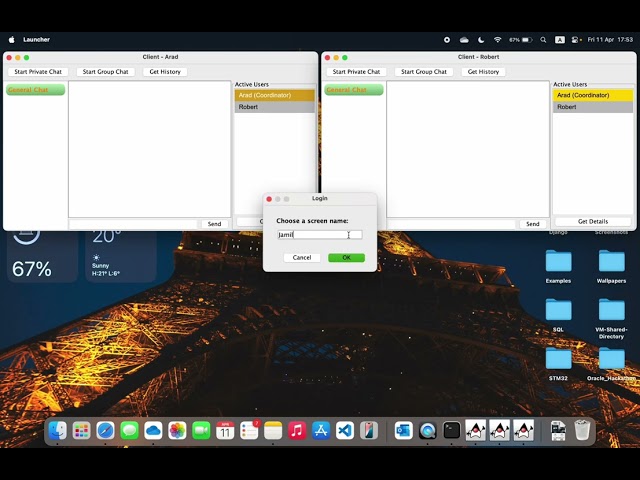
Task: Open Visual Studio Code in Dock
Action: [345, 431]
